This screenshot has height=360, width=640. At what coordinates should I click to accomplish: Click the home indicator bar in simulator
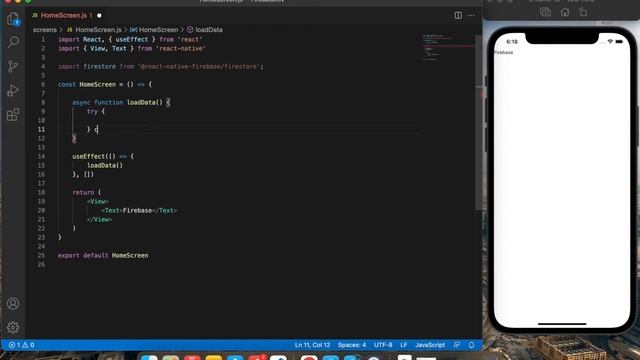click(x=562, y=324)
